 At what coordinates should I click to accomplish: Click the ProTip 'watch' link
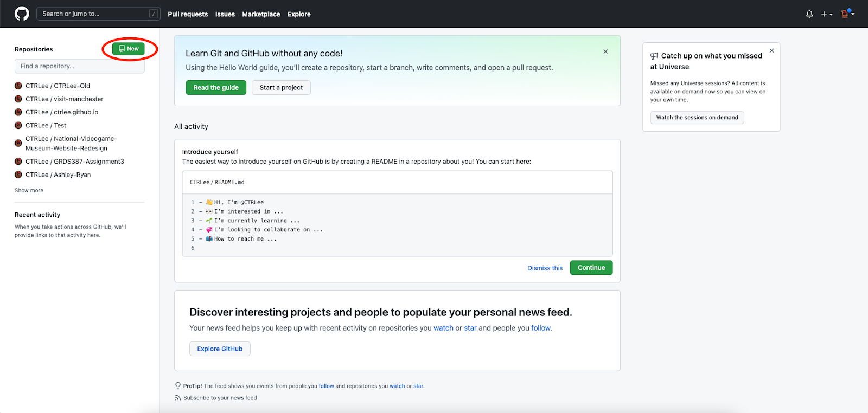397,386
